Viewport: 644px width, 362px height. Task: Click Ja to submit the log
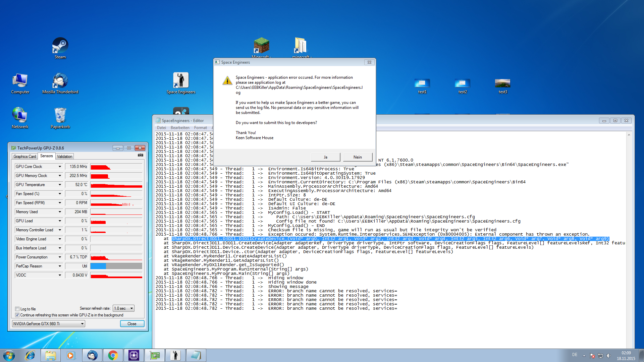point(325,157)
